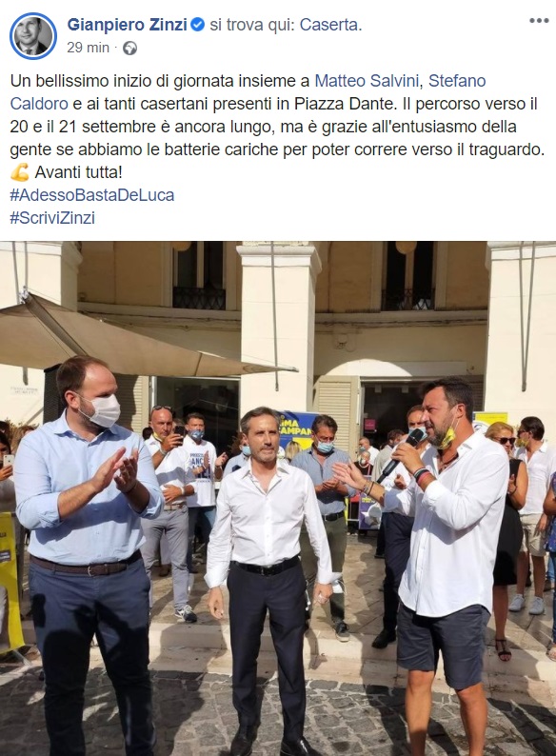Click the Caldoro tagged name text
The width and height of the screenshot is (556, 756).
click(39, 104)
